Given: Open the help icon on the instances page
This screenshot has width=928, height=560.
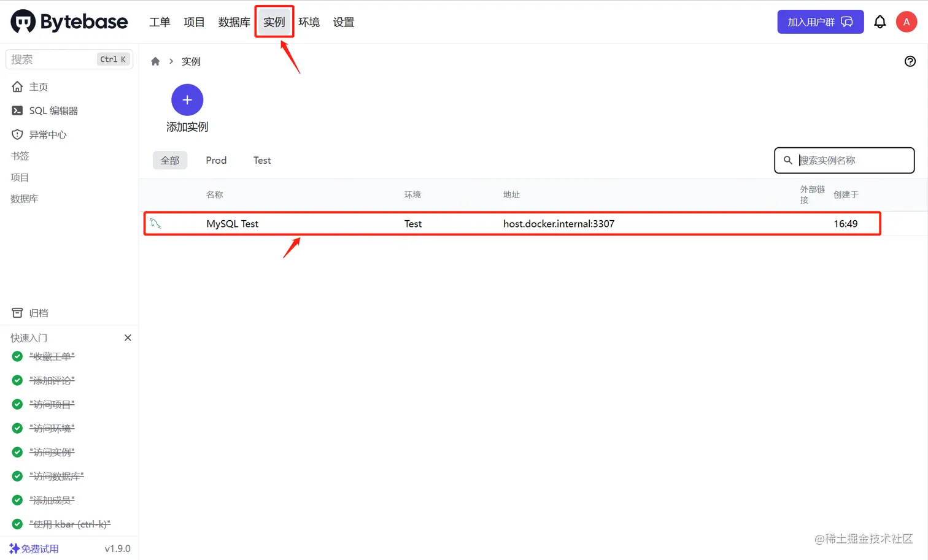Looking at the screenshot, I should 910,61.
